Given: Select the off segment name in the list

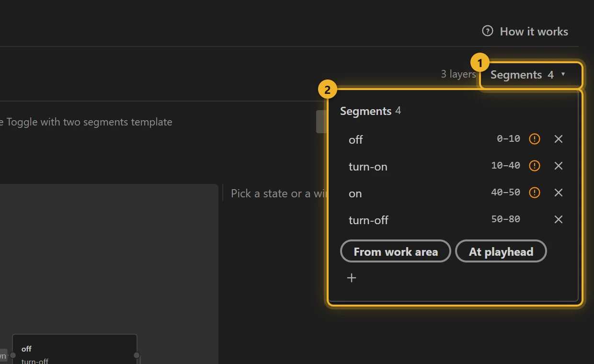Looking at the screenshot, I should (x=356, y=139).
